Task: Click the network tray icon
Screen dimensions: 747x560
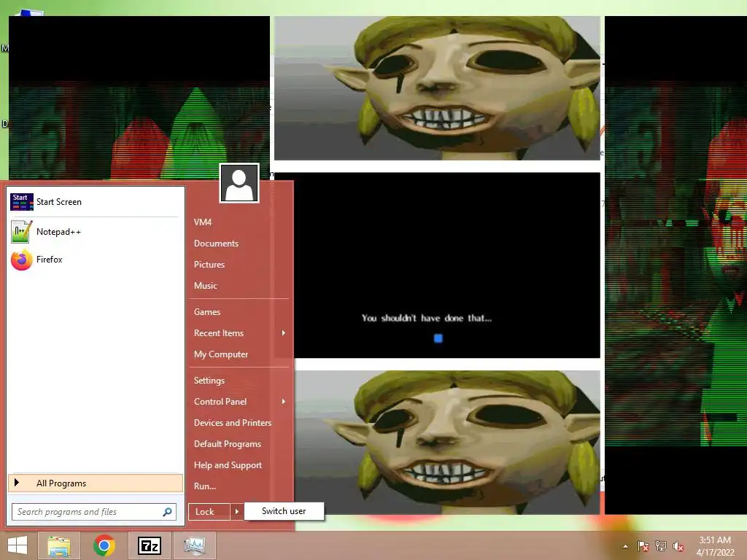Action: tap(661, 546)
